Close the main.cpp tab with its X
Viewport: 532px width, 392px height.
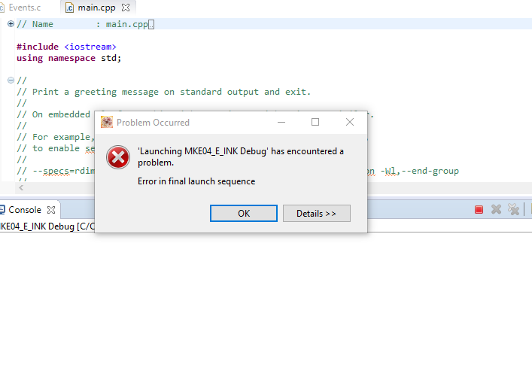126,8
